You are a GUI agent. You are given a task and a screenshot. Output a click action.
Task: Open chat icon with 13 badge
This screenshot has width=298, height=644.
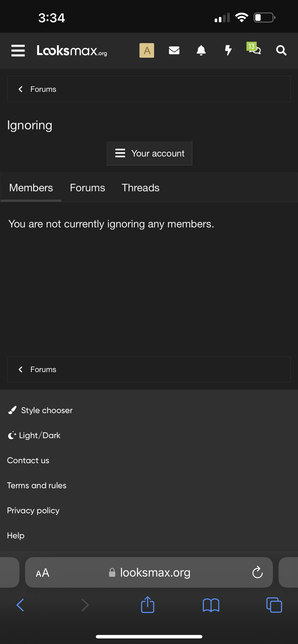pyautogui.click(x=254, y=48)
